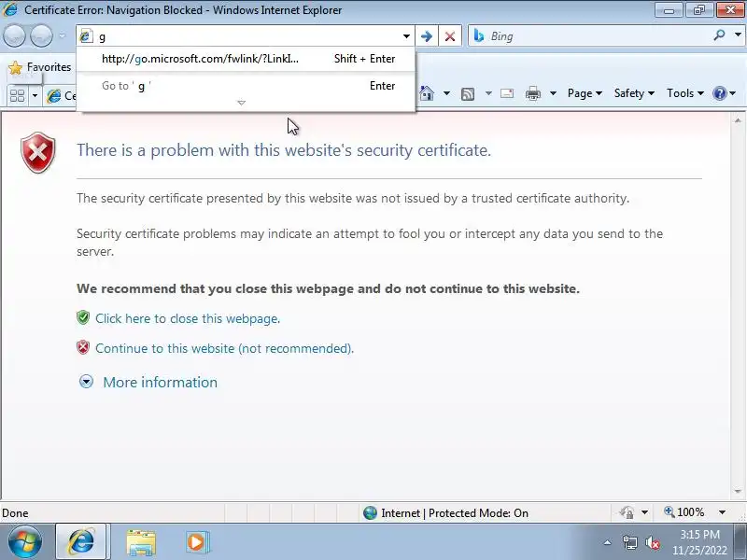Show hidden system tray icons arrow

pyautogui.click(x=608, y=542)
